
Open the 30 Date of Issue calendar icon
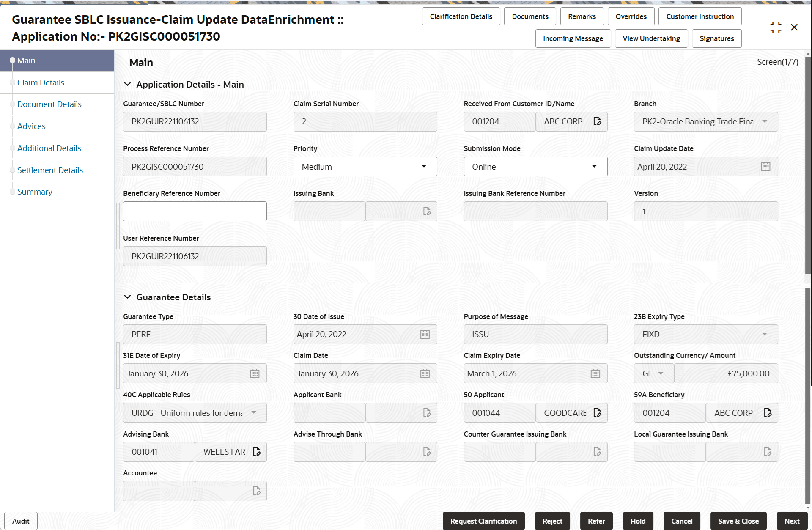point(425,335)
